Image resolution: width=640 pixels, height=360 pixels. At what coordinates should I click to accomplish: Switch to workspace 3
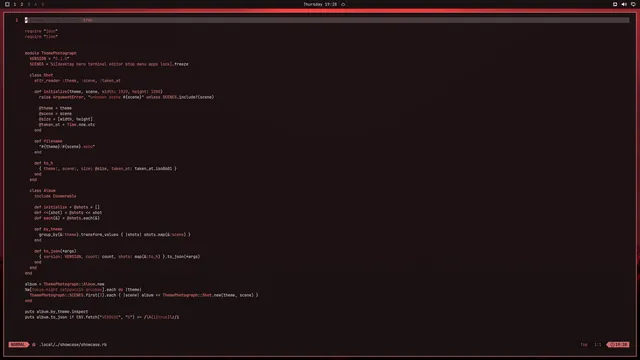pos(29,4)
